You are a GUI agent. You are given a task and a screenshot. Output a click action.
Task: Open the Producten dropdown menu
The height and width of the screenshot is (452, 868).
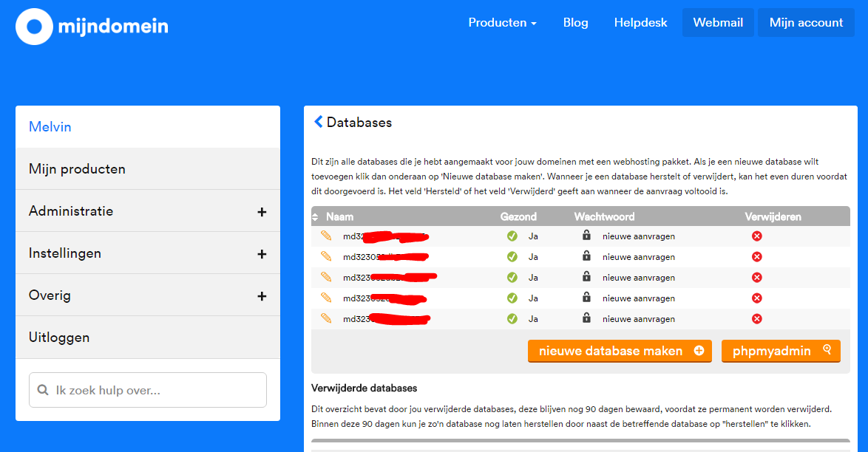[503, 22]
